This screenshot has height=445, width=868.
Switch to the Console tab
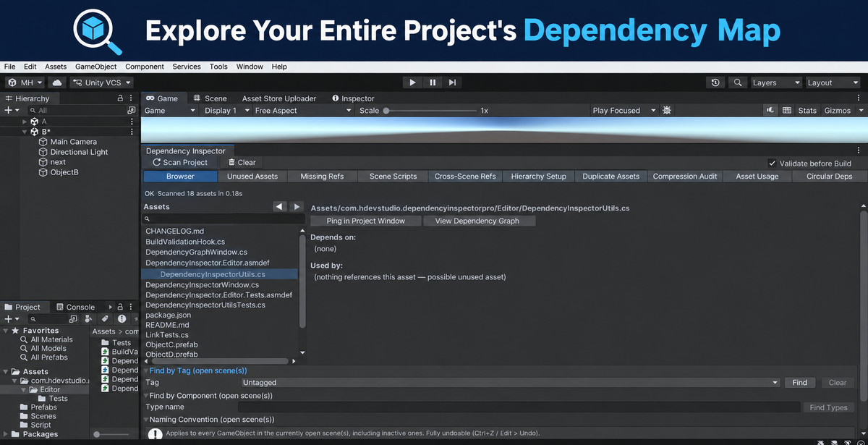click(x=75, y=307)
